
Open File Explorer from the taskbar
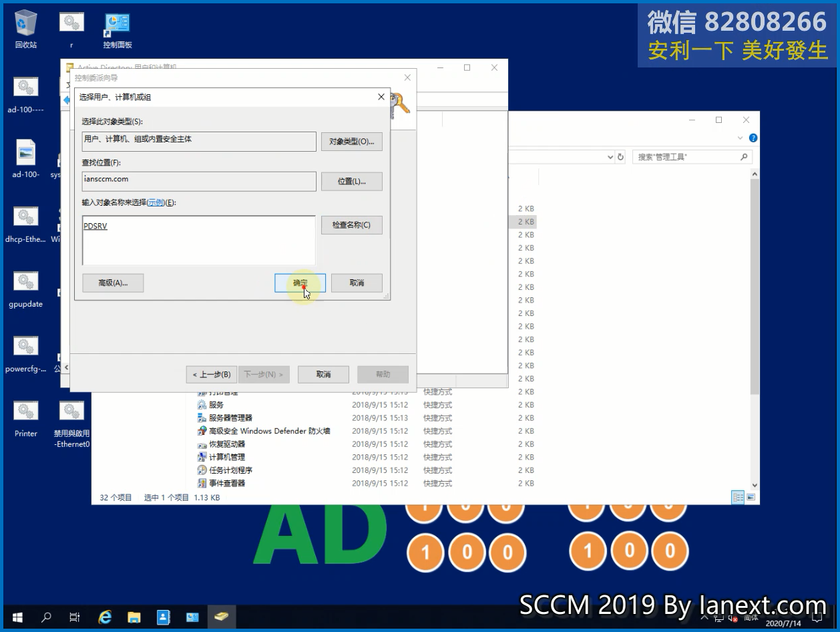coord(134,617)
